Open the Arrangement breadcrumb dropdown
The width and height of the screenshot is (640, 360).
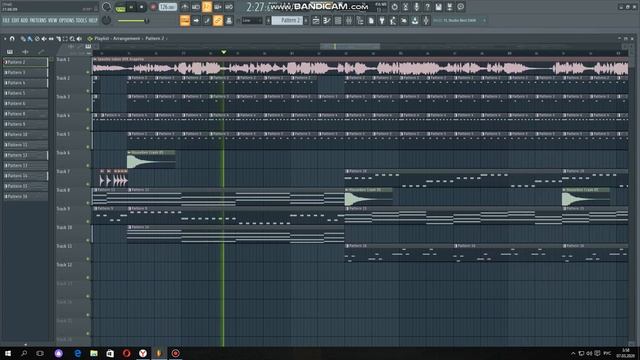point(127,39)
